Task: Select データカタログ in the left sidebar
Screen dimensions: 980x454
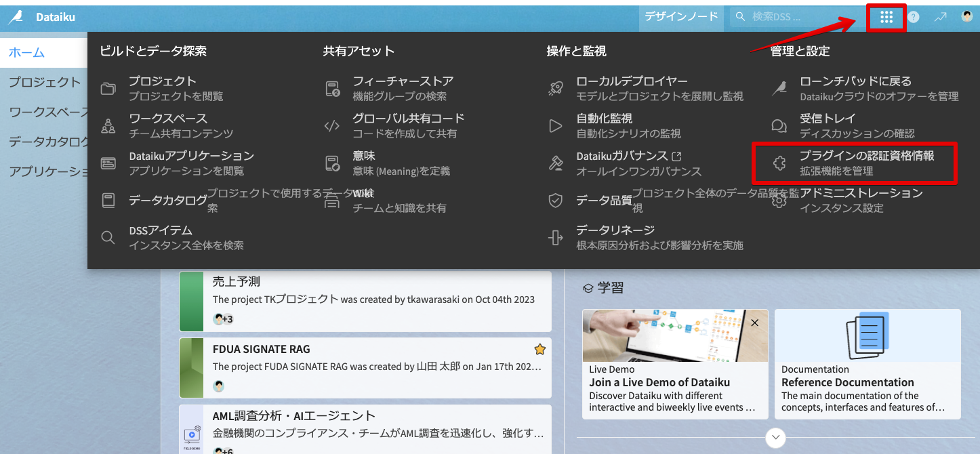Action: point(44,142)
